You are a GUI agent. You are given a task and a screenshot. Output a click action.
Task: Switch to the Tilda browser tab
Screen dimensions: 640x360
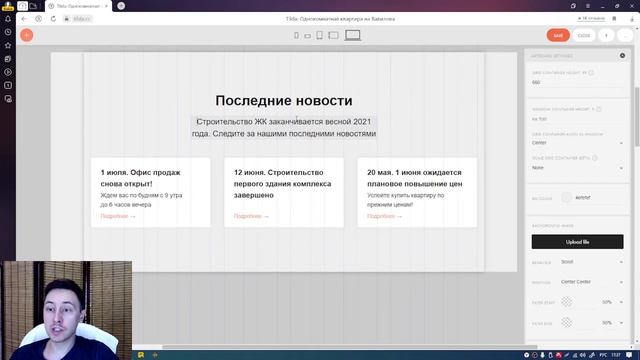78,6
